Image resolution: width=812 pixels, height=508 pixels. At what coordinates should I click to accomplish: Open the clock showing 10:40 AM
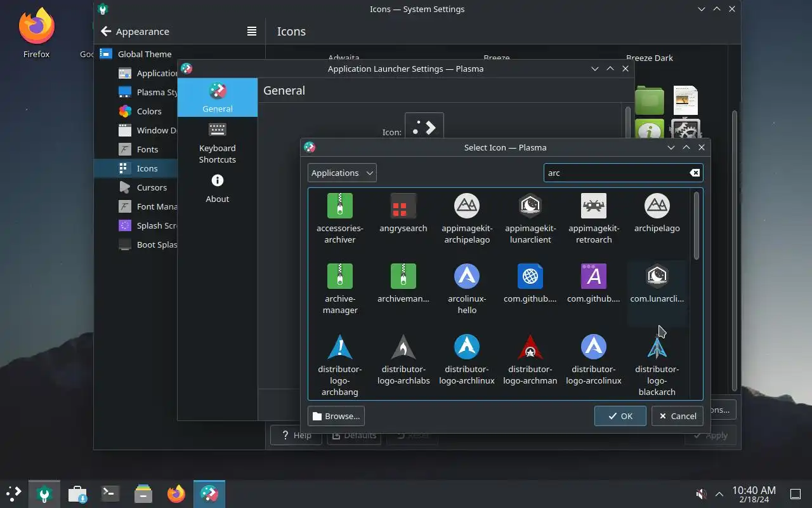pyautogui.click(x=754, y=494)
